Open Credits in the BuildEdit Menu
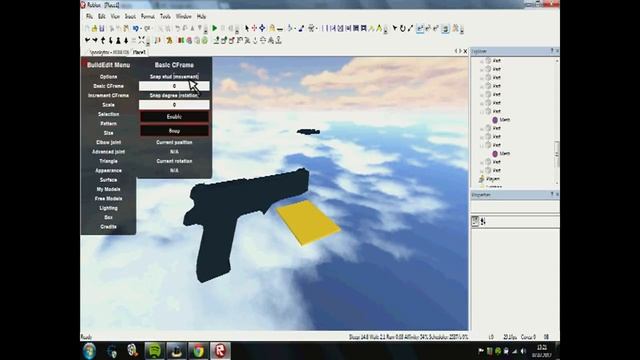 pyautogui.click(x=109, y=227)
